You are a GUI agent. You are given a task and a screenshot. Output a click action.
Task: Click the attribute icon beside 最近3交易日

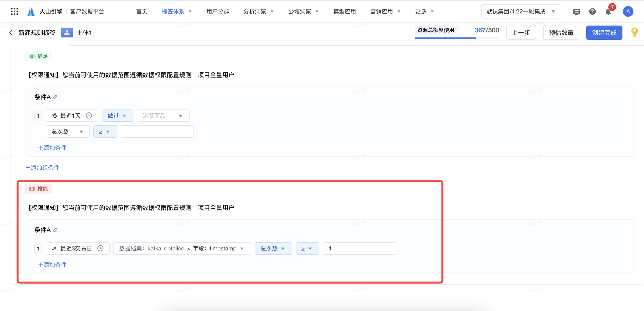54,248
